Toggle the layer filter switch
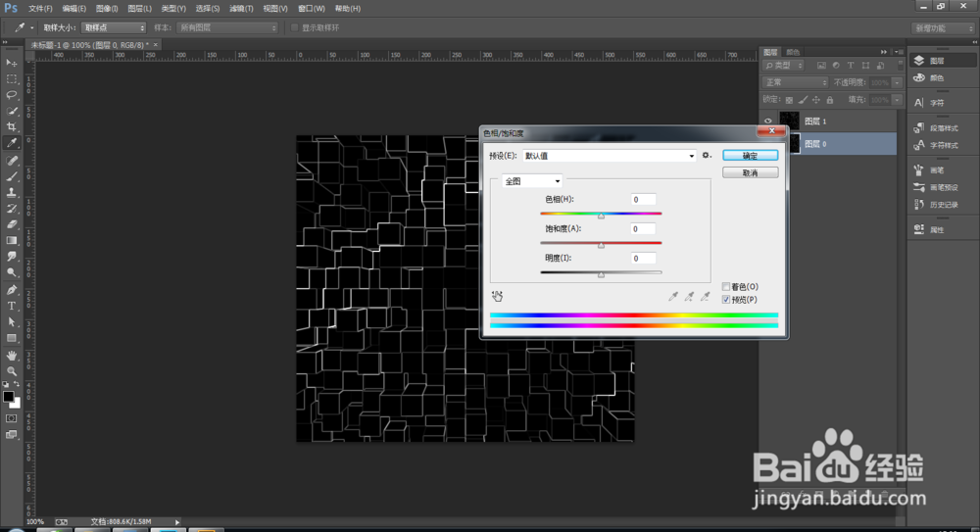The width and height of the screenshot is (980, 532). pos(900,65)
